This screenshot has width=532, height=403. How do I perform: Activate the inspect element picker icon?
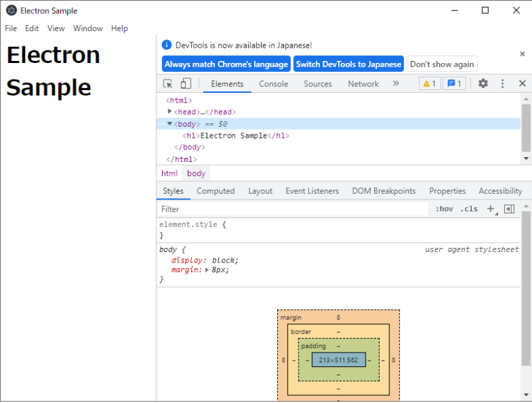168,84
